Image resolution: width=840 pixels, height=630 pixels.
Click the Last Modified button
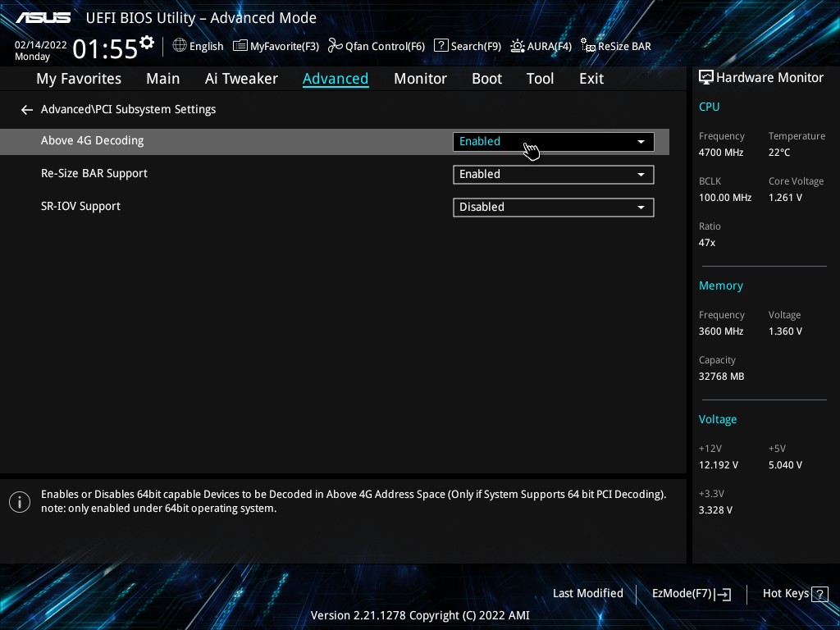click(x=587, y=594)
